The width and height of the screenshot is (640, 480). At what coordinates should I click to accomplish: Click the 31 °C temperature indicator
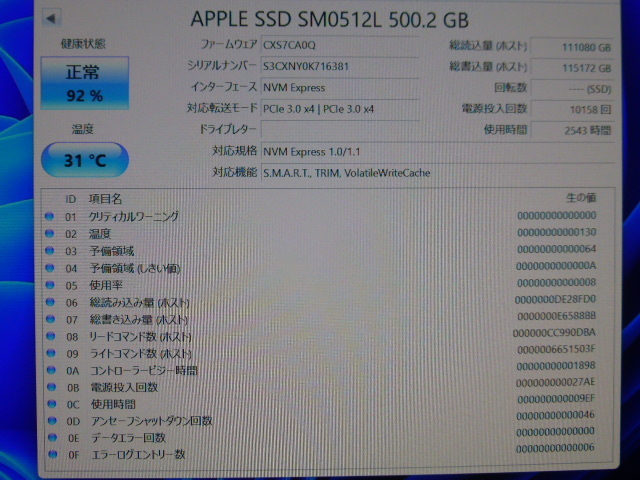pyautogui.click(x=85, y=160)
